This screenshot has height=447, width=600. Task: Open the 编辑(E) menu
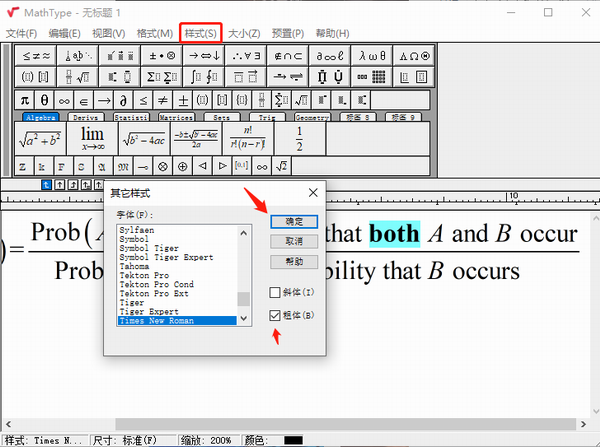point(64,34)
